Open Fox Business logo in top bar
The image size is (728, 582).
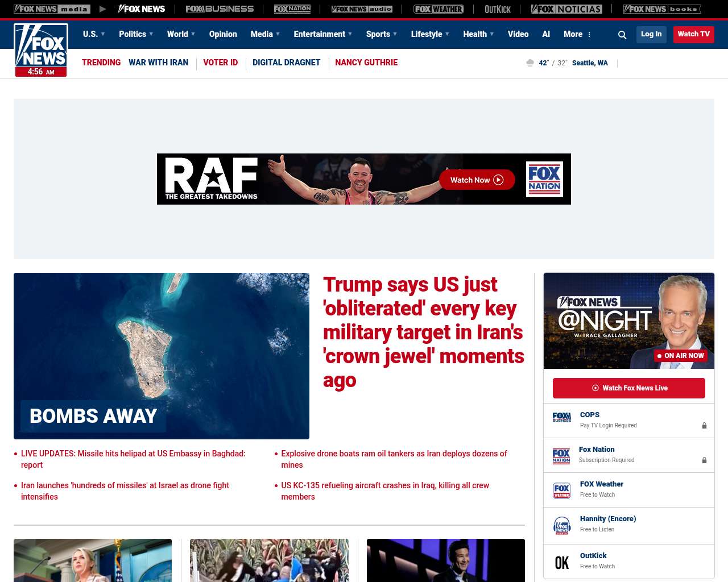[220, 9]
